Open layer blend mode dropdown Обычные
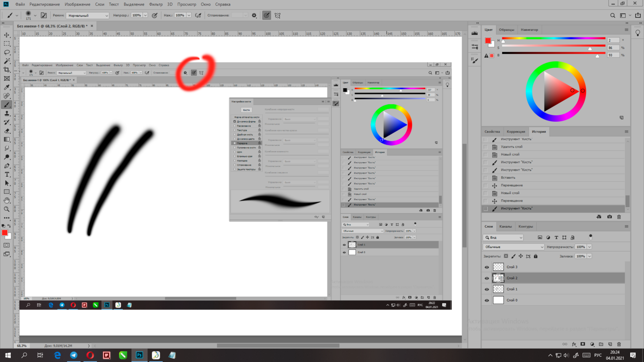 pos(513,247)
